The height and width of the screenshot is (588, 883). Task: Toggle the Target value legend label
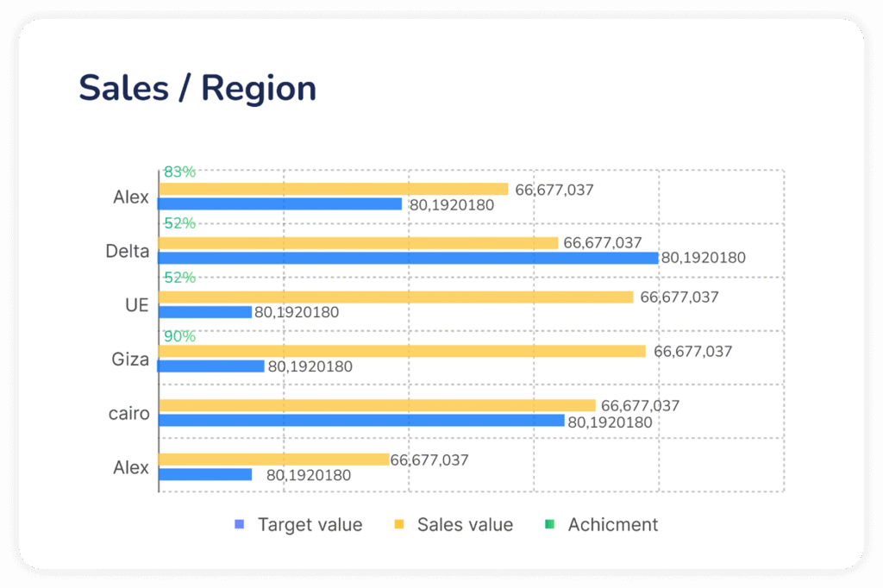310,525
